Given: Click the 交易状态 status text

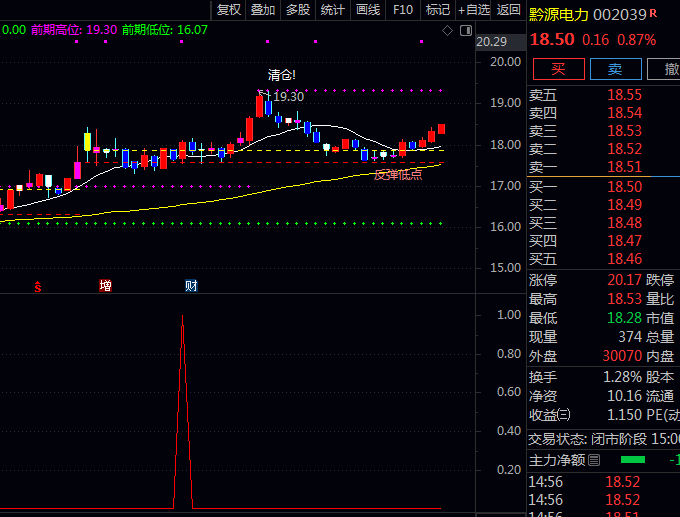Looking at the screenshot, I should pyautogui.click(x=604, y=439).
